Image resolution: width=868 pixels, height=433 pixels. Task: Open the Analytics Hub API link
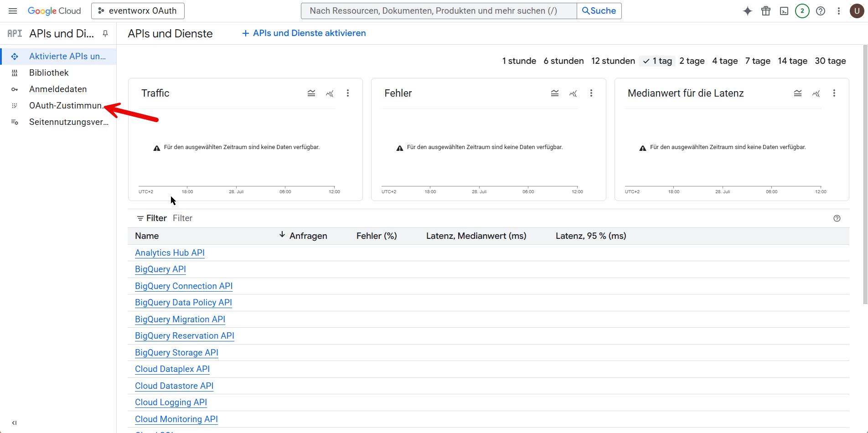(x=170, y=253)
